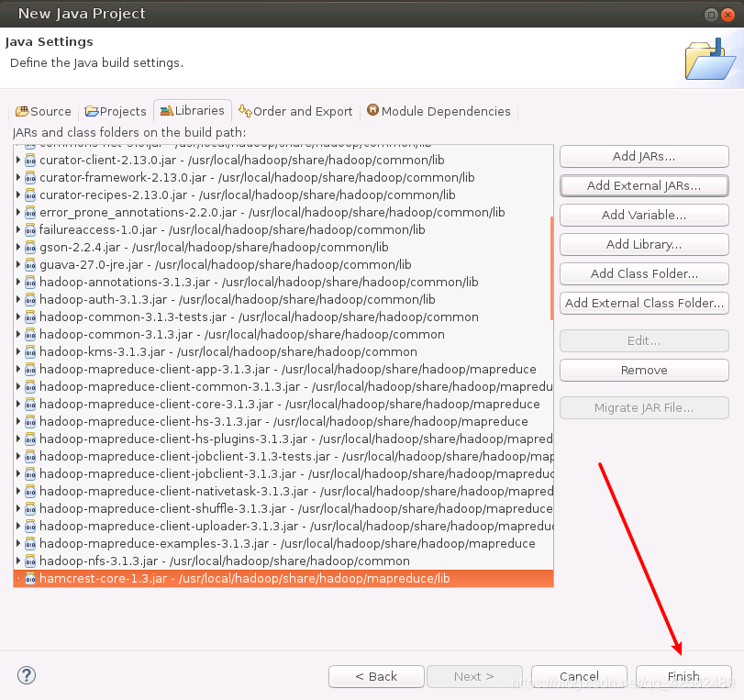Image resolution: width=744 pixels, height=700 pixels.
Task: Cancel the New Java Project wizard
Action: click(580, 677)
